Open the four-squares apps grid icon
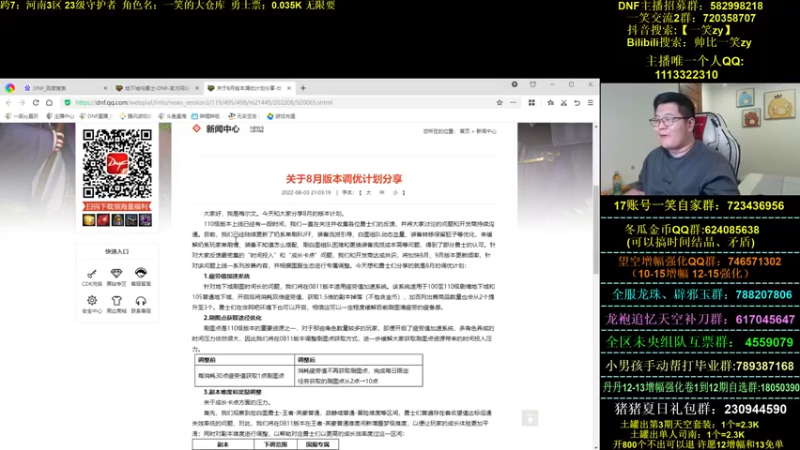This screenshot has width=800, height=450. point(532,103)
